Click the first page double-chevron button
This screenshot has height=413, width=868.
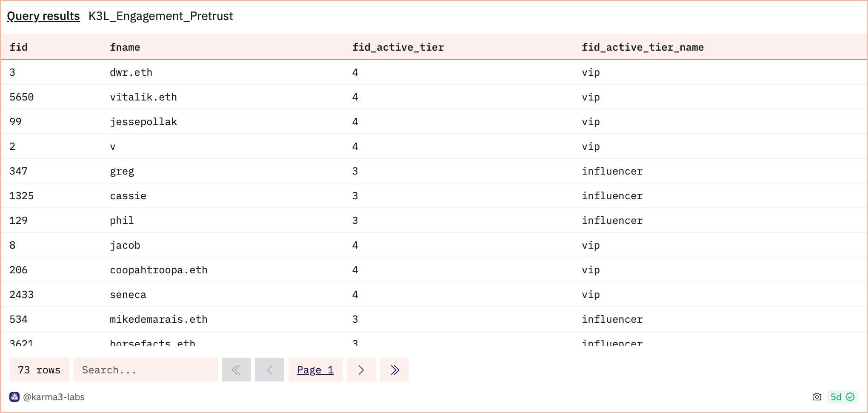[x=236, y=370]
